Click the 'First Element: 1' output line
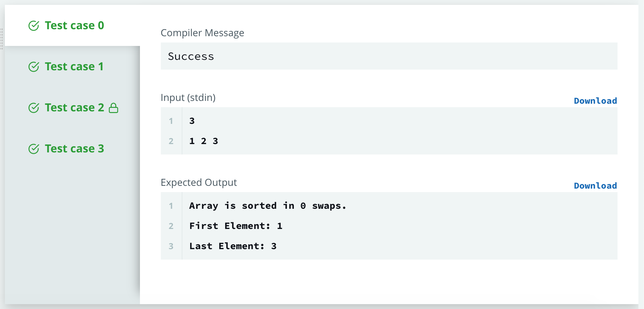This screenshot has width=644, height=309. [x=389, y=226]
